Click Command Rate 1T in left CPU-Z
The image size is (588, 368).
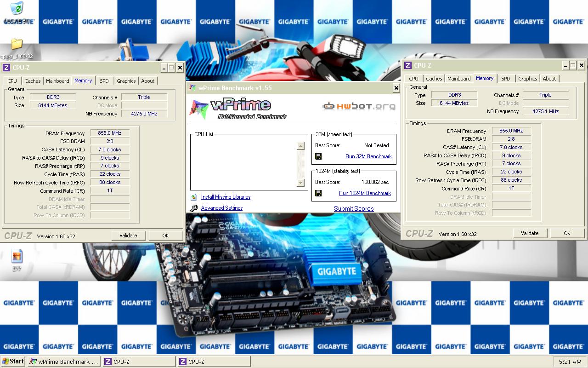(x=110, y=190)
